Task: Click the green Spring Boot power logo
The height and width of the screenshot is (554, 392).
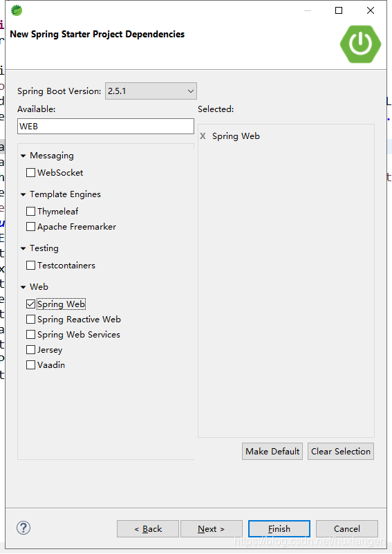Action: tap(360, 44)
